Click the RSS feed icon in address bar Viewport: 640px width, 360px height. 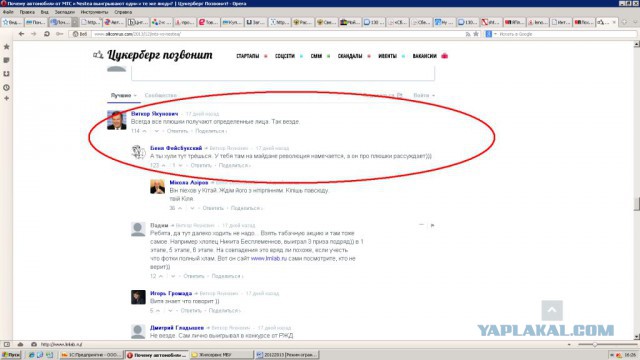468,34
